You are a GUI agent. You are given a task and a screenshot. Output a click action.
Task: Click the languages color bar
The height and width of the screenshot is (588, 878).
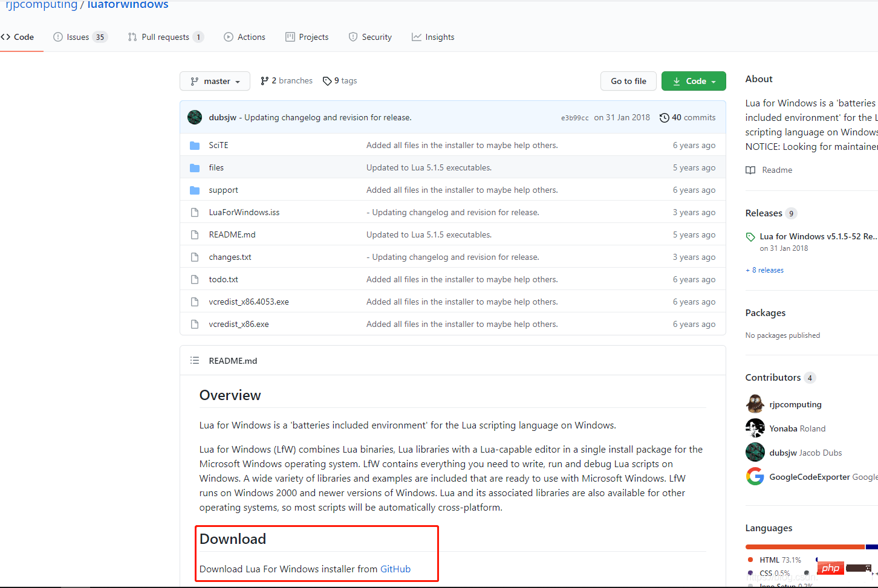[804, 547]
